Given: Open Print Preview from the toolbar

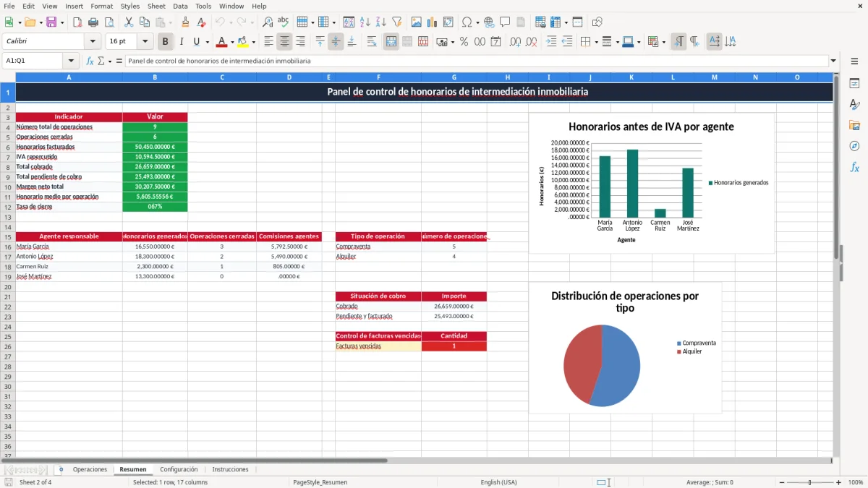Looking at the screenshot, I should coord(109,22).
